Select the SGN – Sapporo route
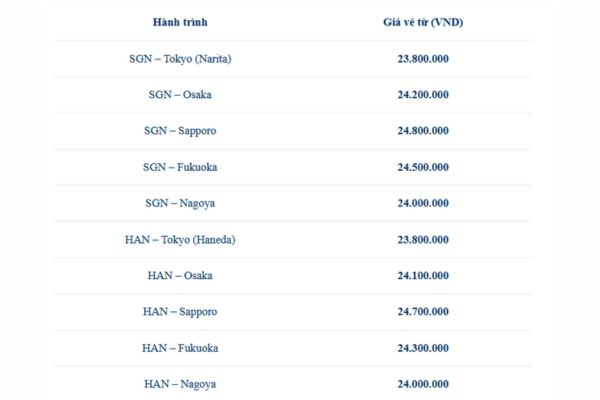600x400 pixels. click(180, 131)
